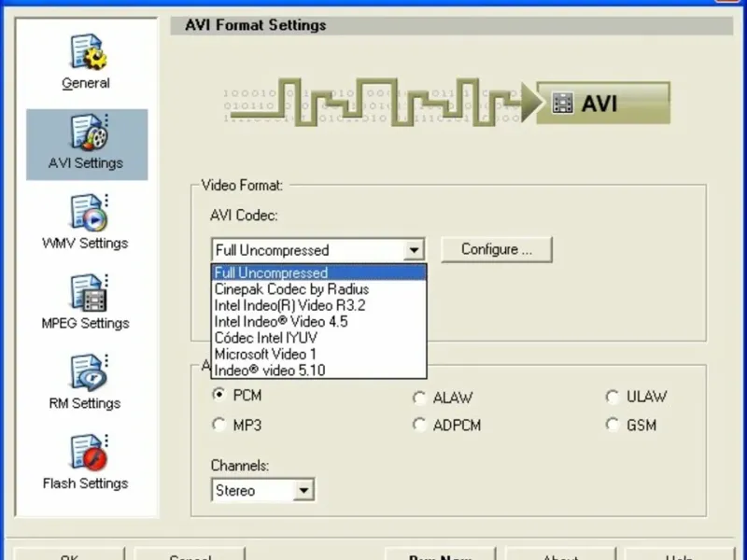This screenshot has width=747, height=560.
Task: Choose Microsoft Video 1 codec
Action: 318,354
